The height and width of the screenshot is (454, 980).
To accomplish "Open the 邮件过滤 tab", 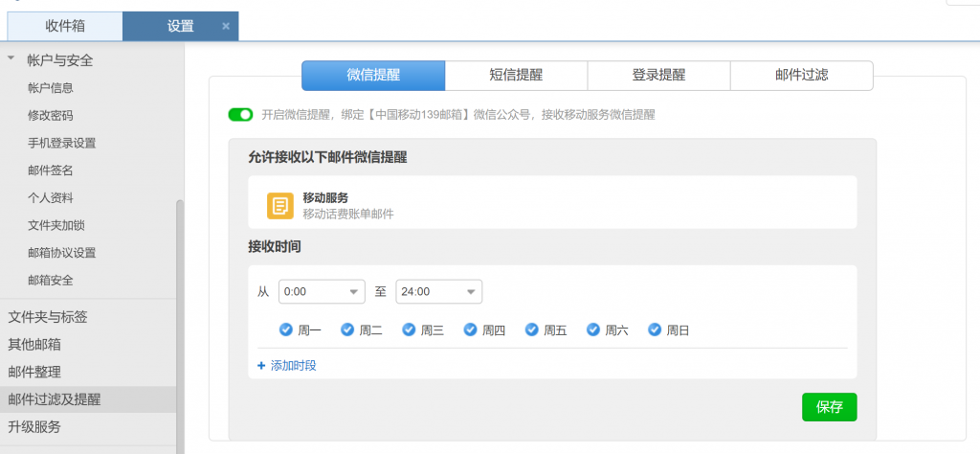I will point(801,75).
